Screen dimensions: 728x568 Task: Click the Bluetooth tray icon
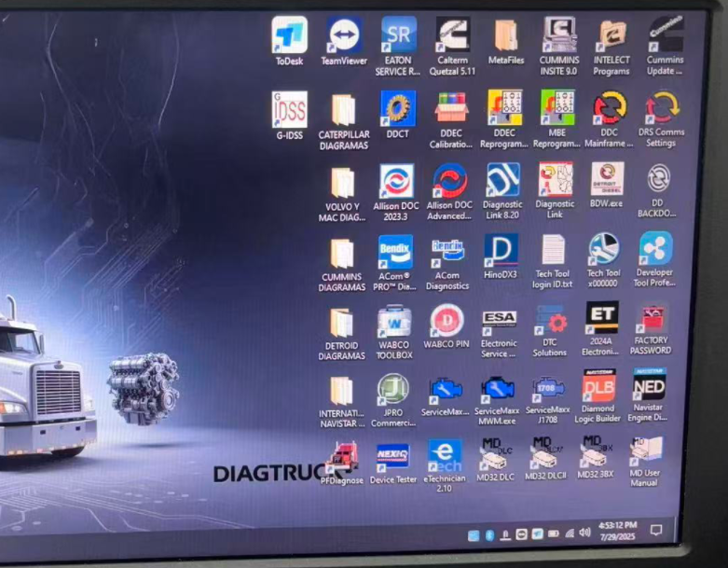(x=489, y=535)
